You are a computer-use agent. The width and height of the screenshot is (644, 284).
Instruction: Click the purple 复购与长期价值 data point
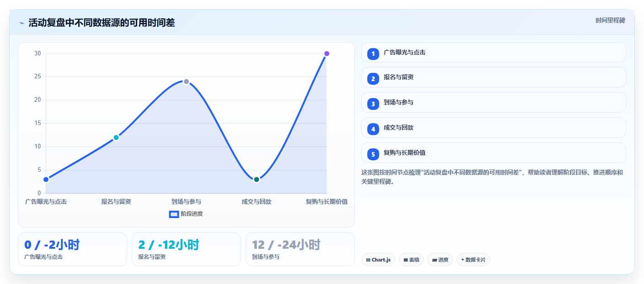pyautogui.click(x=327, y=54)
